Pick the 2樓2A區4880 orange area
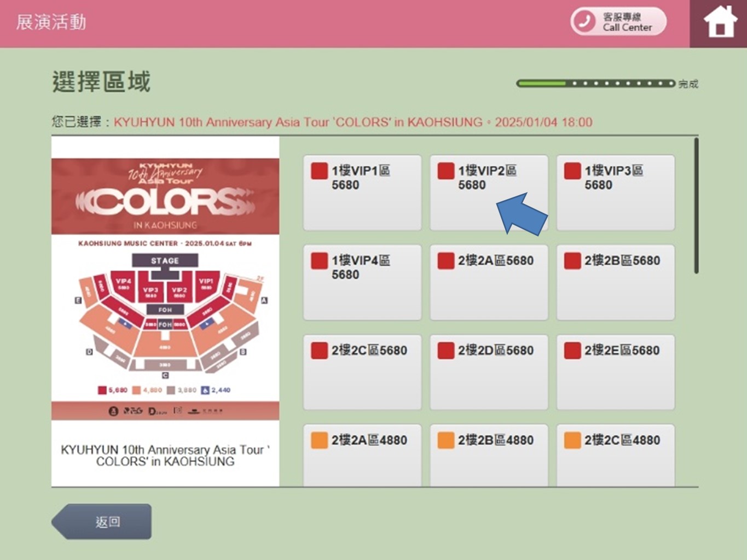The width and height of the screenshot is (747, 560). click(x=362, y=455)
